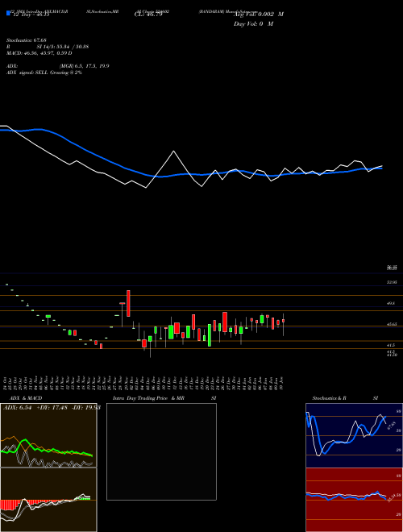Open the MACD histogram mini chart
This screenshot has height=532, width=403.
(48, 500)
